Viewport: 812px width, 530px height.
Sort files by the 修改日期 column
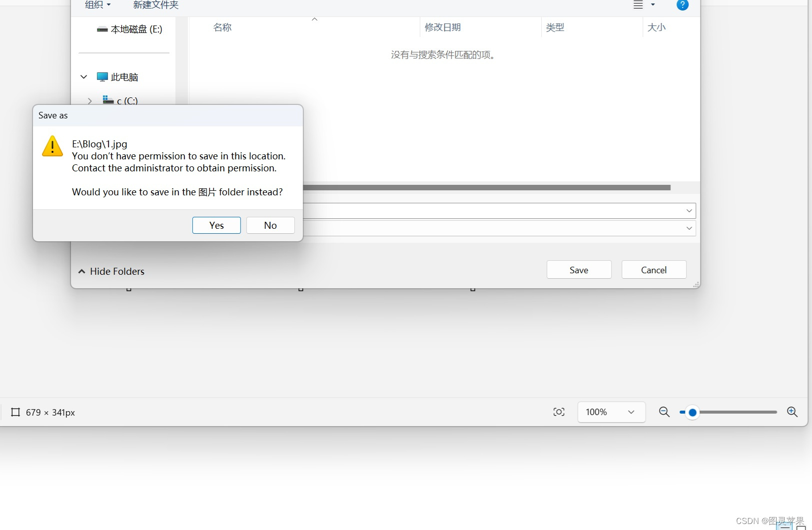coord(443,27)
